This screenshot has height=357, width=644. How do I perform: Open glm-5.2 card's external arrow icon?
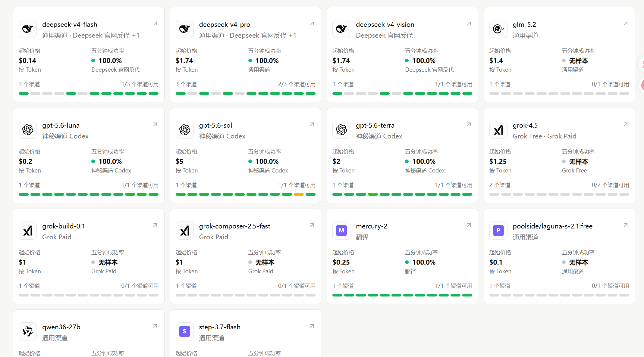[626, 23]
